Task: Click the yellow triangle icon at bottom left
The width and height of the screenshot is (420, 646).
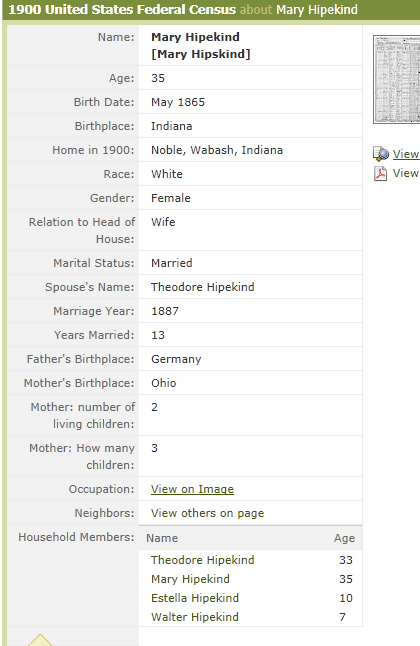Action: [40, 640]
